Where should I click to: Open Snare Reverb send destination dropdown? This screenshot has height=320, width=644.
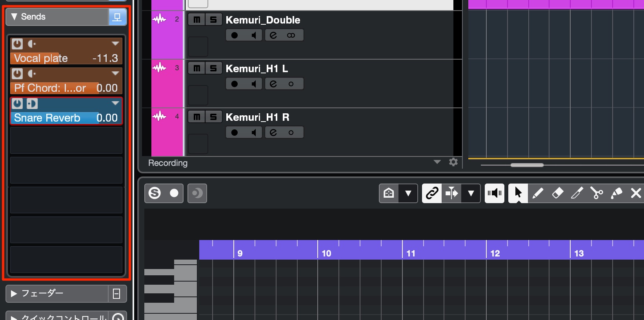115,103
